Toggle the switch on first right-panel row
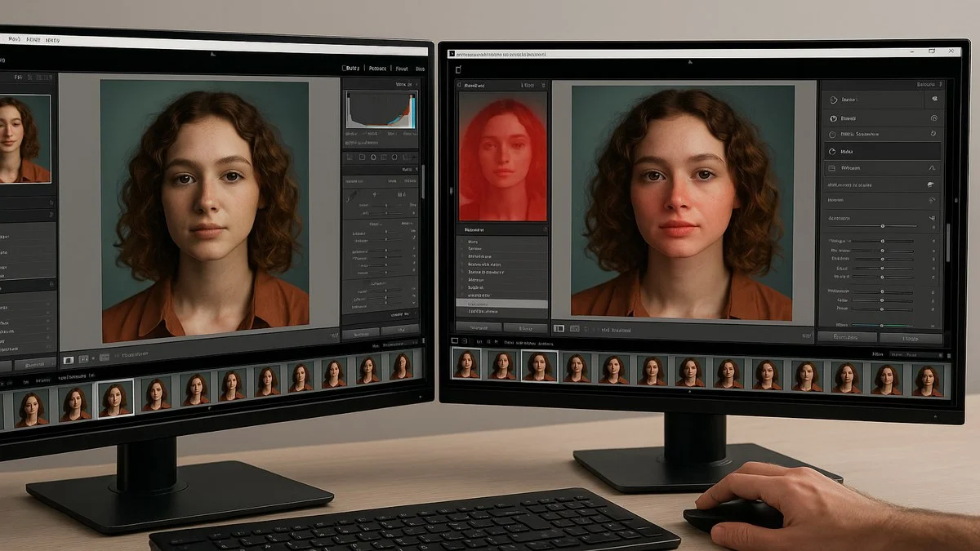This screenshot has width=980, height=551. click(x=933, y=99)
